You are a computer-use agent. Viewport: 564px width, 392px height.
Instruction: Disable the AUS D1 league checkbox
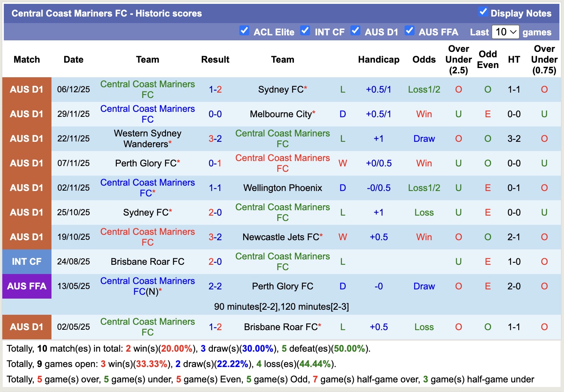click(x=355, y=31)
